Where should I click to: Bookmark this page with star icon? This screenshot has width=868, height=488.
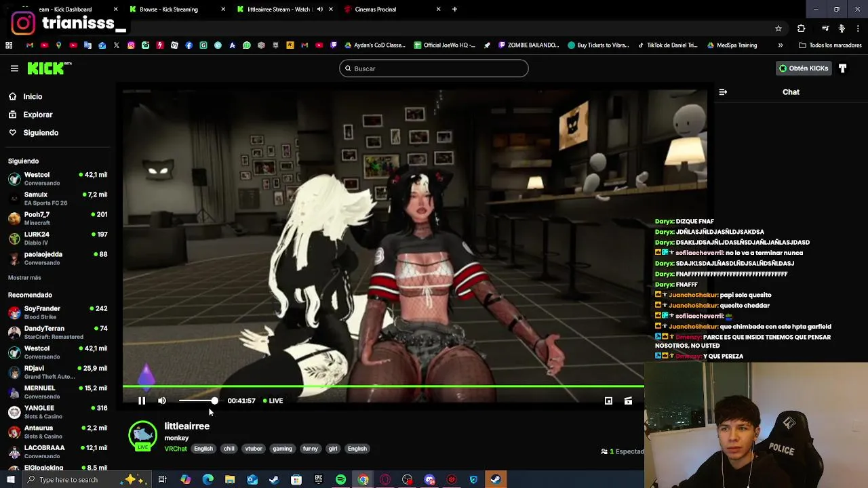click(x=778, y=28)
